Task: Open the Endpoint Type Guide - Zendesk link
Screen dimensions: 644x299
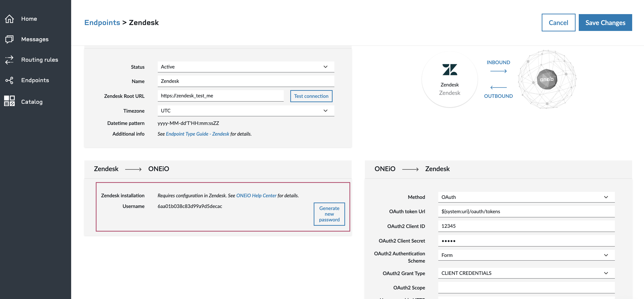Action: pyautogui.click(x=197, y=134)
